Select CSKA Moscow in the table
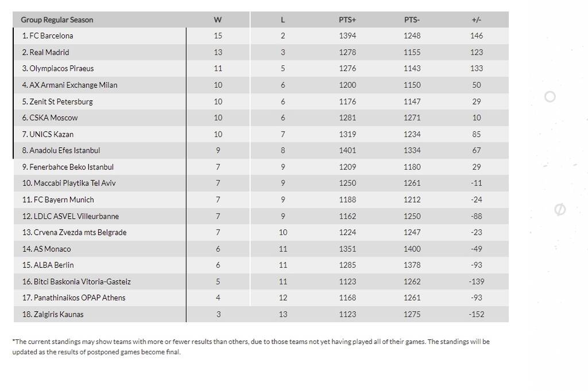Viewport: 588px width, 391px height. [50, 118]
